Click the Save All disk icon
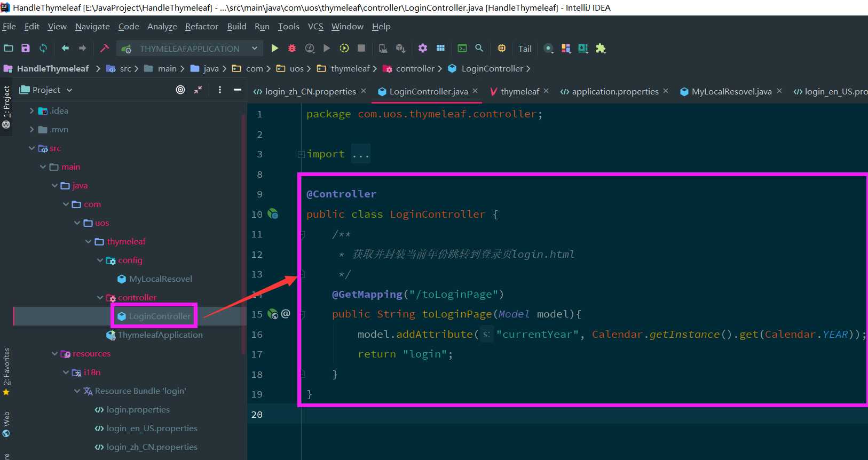Viewport: 868px width, 460px height. coord(26,48)
